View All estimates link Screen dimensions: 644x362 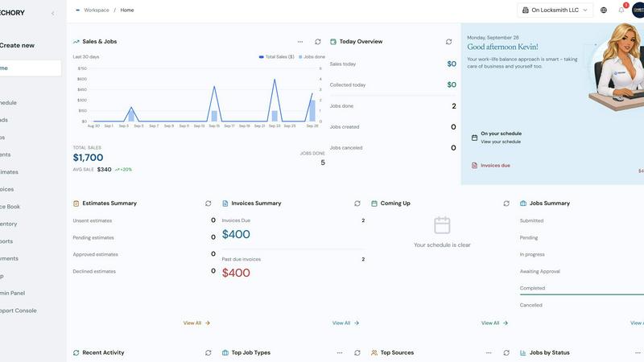click(x=196, y=323)
